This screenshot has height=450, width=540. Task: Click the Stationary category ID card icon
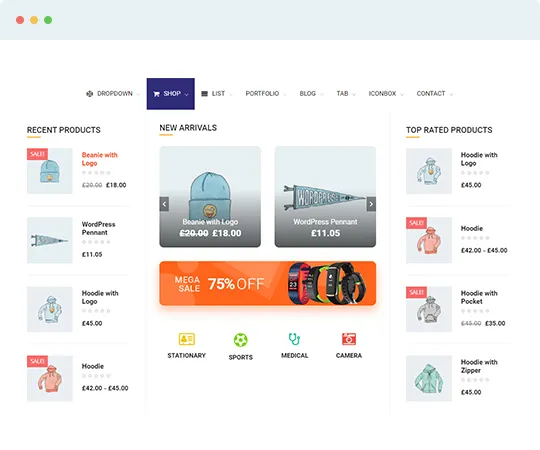point(187,339)
